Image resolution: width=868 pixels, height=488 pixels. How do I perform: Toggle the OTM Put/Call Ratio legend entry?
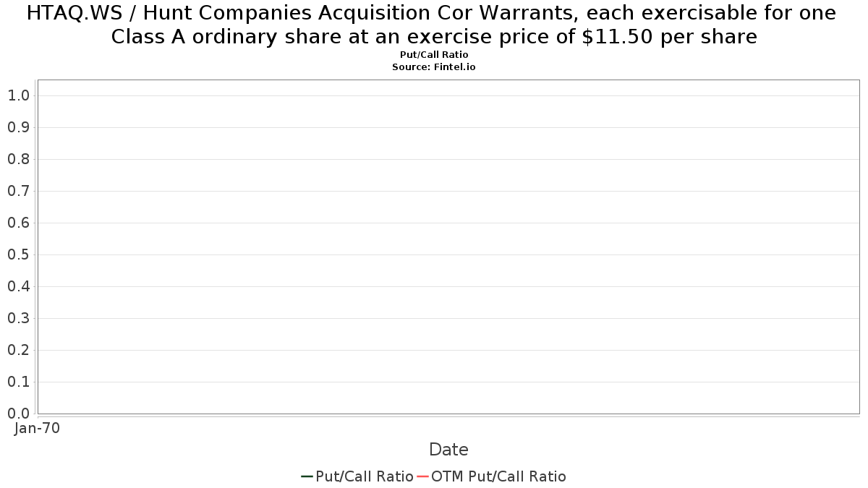tap(491, 476)
